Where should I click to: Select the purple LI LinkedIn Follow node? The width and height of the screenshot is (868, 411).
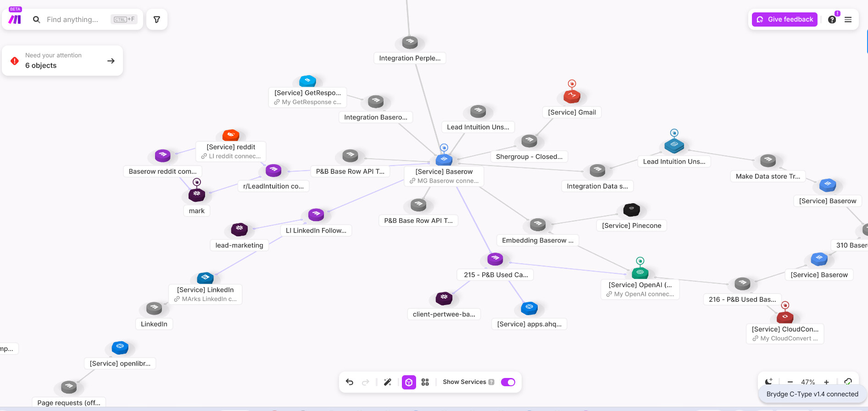pyautogui.click(x=316, y=214)
